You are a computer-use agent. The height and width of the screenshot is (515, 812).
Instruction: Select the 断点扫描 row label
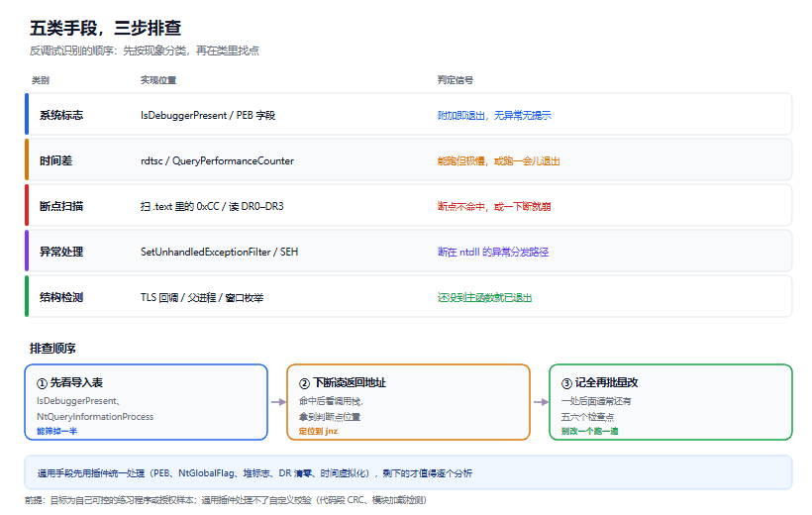point(61,207)
